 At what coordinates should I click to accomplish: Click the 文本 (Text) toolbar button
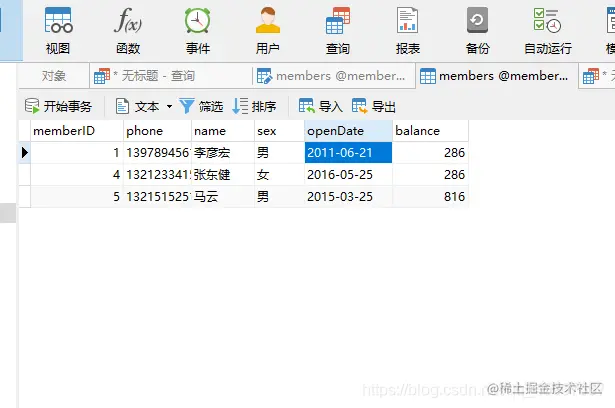138,106
